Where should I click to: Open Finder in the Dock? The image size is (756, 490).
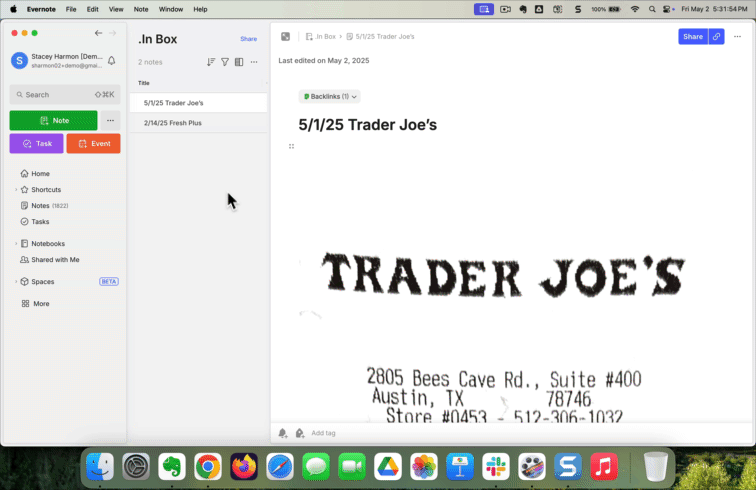[x=100, y=466]
